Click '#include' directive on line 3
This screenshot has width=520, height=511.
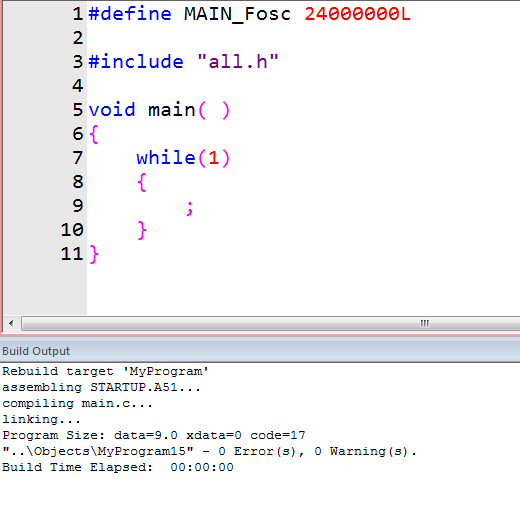point(136,62)
